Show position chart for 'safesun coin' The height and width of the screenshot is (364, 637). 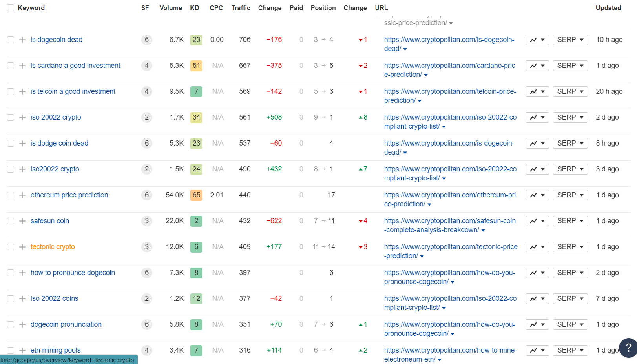(537, 221)
